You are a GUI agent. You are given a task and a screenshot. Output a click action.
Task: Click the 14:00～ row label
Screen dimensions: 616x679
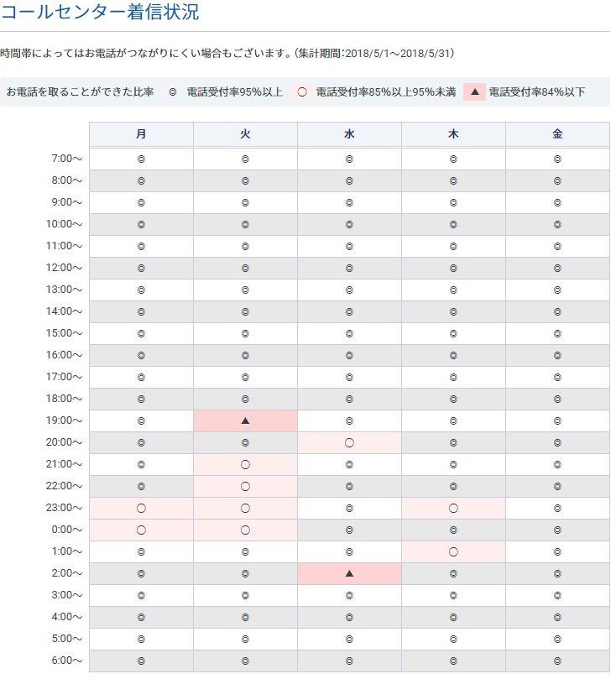64,311
